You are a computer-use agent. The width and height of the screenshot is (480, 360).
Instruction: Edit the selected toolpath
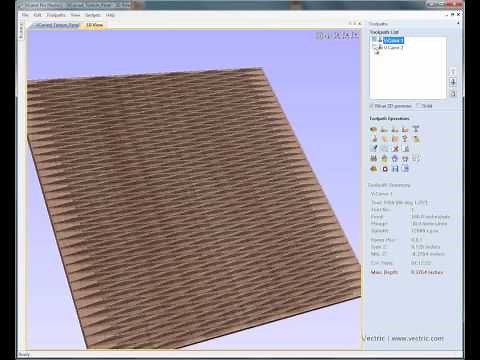click(x=374, y=149)
